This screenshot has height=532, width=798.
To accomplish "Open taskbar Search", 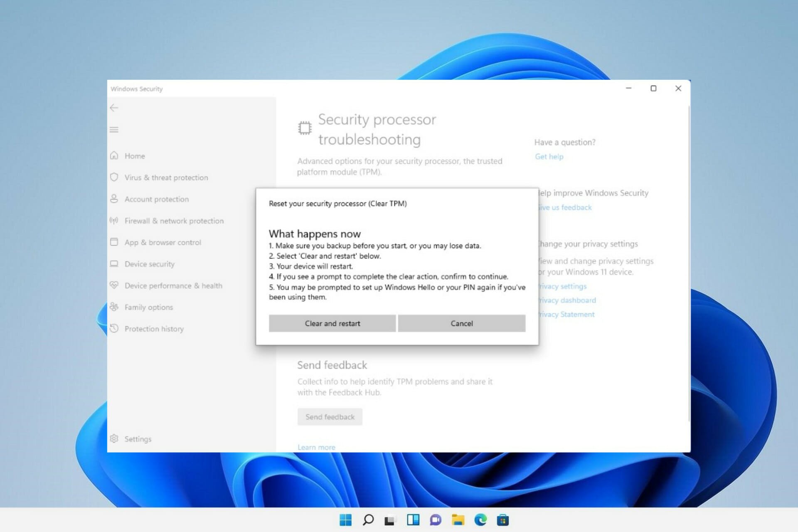I will 368,520.
